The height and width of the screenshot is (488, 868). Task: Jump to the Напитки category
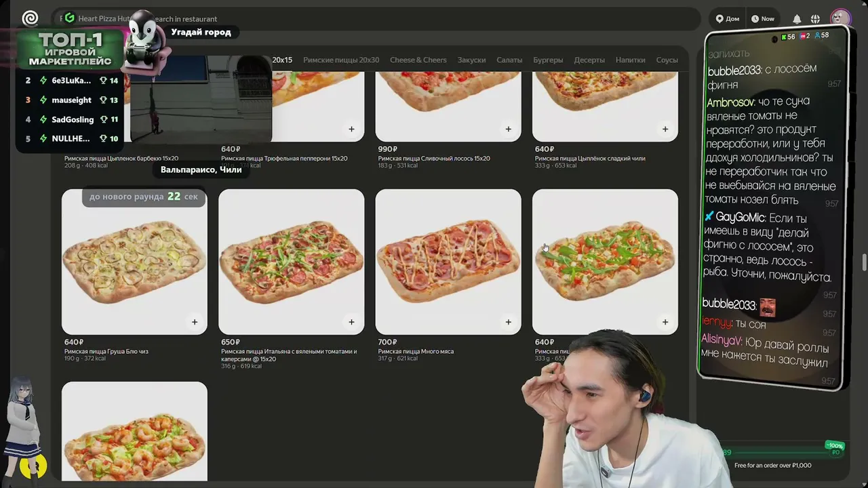(630, 60)
